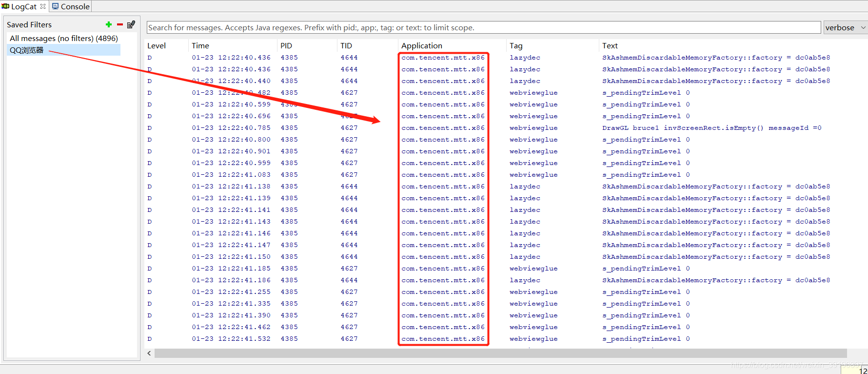Click the LogCat tab icon
Viewport: 868px width, 374px height.
5,6
